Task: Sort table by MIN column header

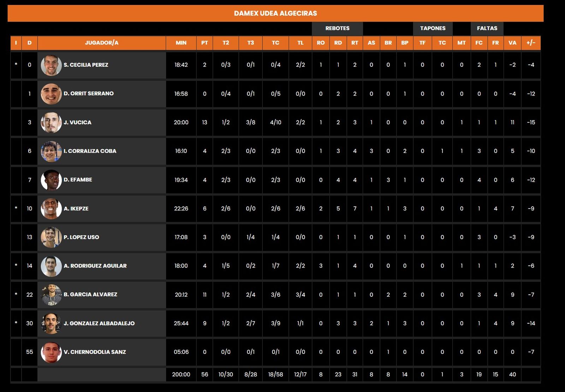Action: [x=181, y=43]
